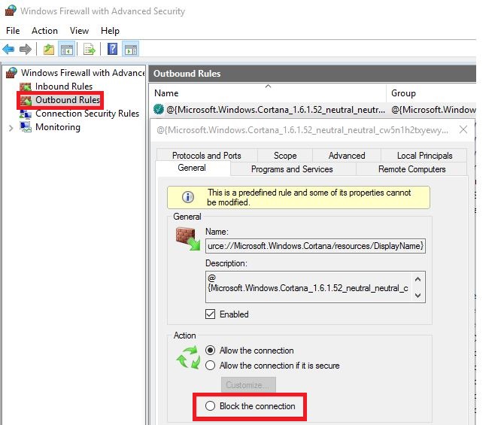Image resolution: width=504 pixels, height=425 pixels.
Task: Click the greyed Customize... button
Action: [248, 384]
